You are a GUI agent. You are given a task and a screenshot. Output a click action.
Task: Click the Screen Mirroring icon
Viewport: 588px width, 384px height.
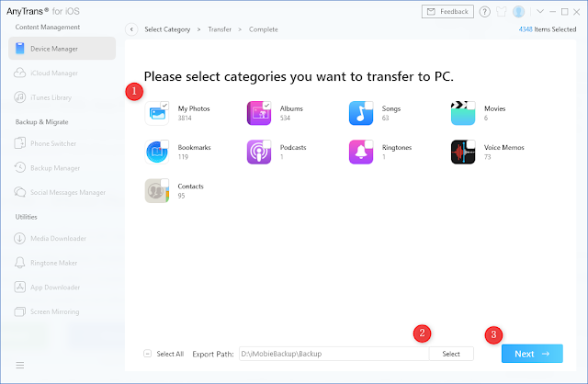click(x=19, y=311)
